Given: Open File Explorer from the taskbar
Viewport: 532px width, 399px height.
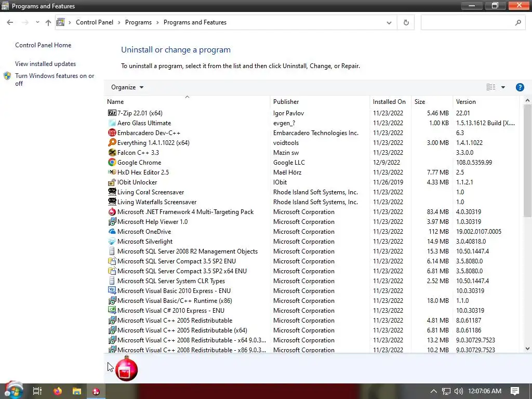Looking at the screenshot, I should pos(77,391).
